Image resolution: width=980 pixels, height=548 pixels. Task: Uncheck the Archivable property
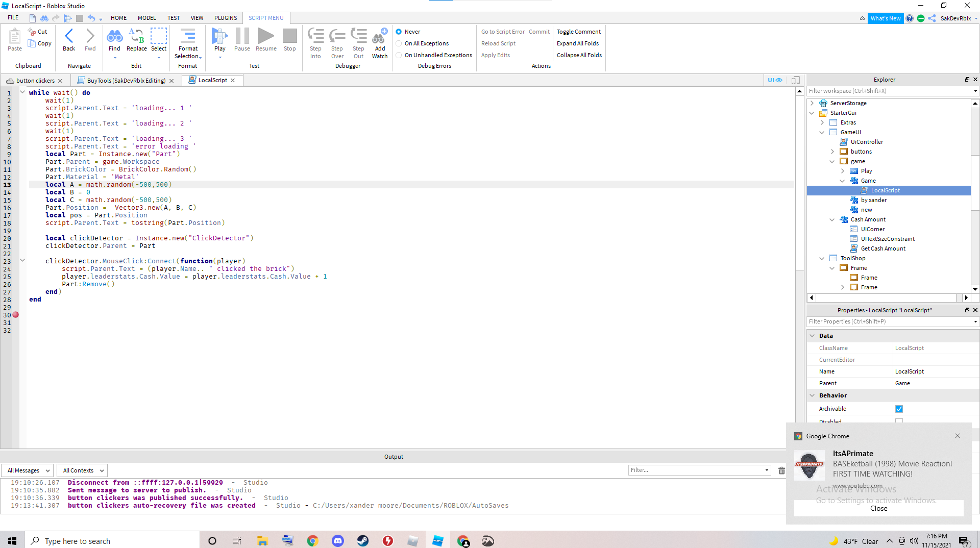(899, 408)
